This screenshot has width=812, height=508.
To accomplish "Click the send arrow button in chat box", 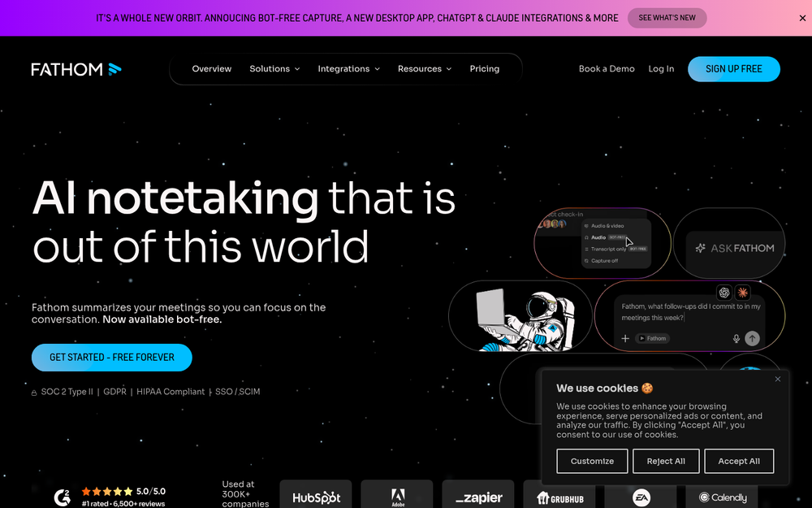I will click(x=752, y=338).
